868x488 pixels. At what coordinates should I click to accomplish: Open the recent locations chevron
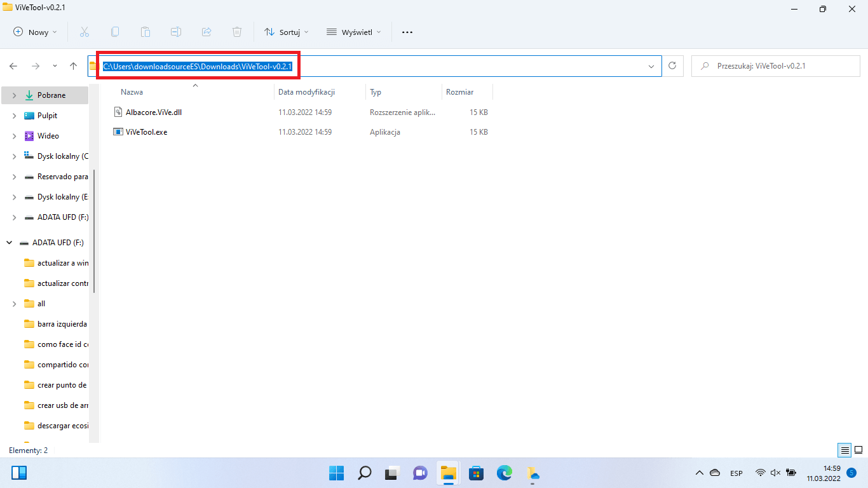click(x=55, y=66)
